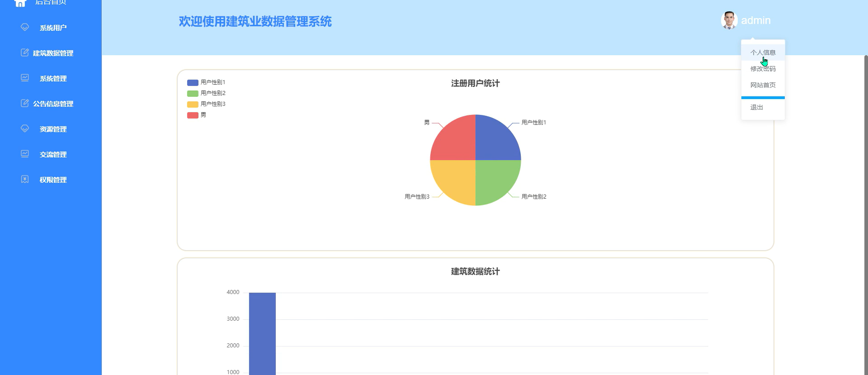Toggle the 用户性别3 legend yellow swatch
Image resolution: width=868 pixels, height=375 pixels.
(193, 104)
